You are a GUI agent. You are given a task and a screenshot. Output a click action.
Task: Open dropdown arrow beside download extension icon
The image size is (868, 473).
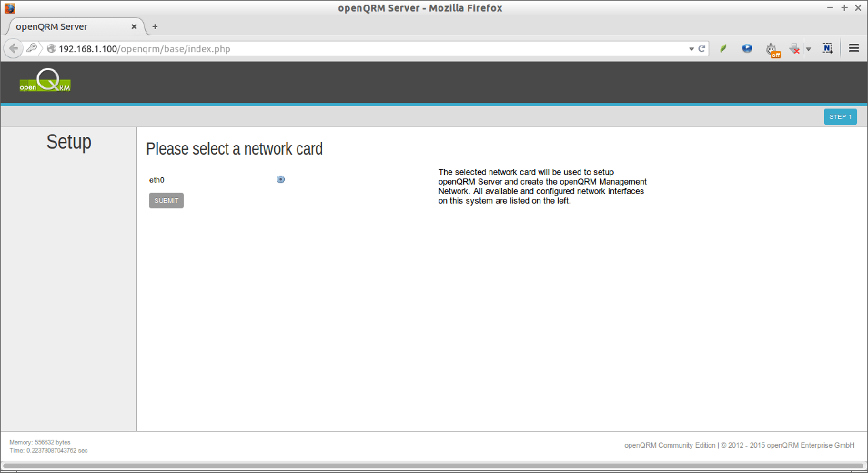click(808, 50)
